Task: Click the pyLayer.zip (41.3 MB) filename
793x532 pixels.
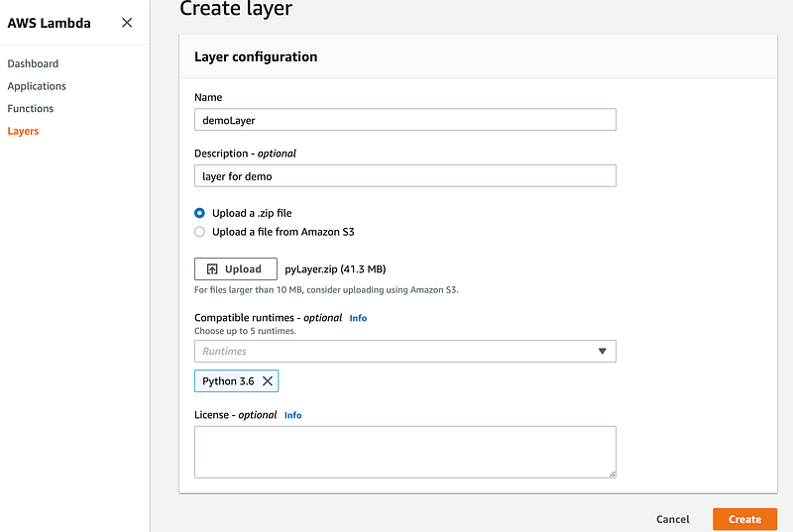Action: pyautogui.click(x=335, y=269)
